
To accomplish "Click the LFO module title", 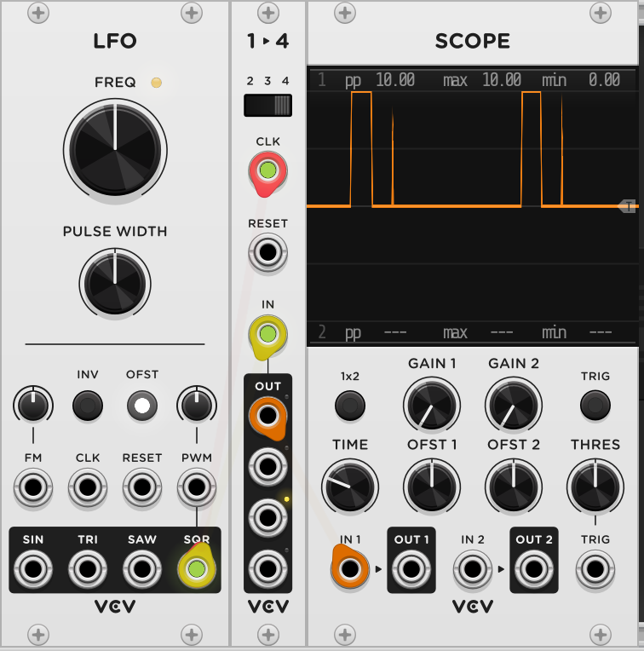I will click(115, 41).
